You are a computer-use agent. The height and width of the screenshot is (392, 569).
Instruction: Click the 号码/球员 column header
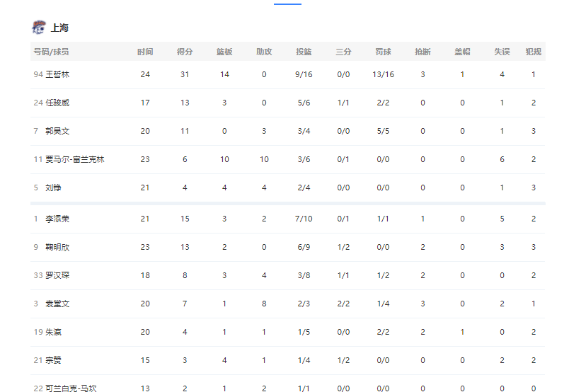coord(51,52)
